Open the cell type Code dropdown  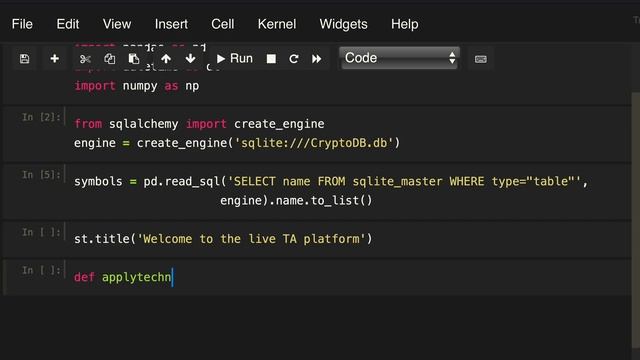click(400, 58)
